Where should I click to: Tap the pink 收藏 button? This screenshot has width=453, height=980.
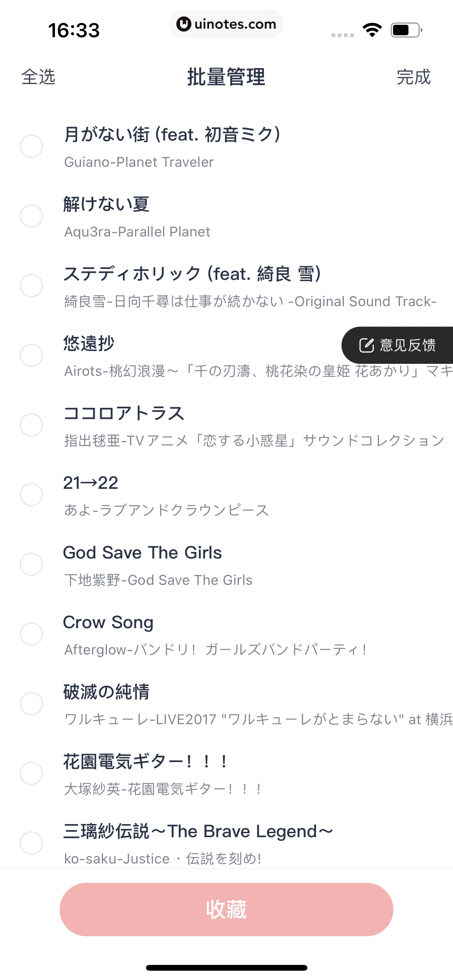[x=226, y=910]
